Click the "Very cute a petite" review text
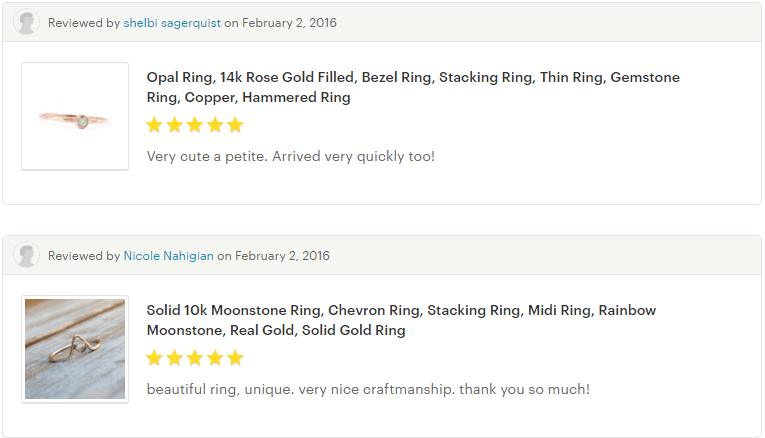 [x=290, y=156]
